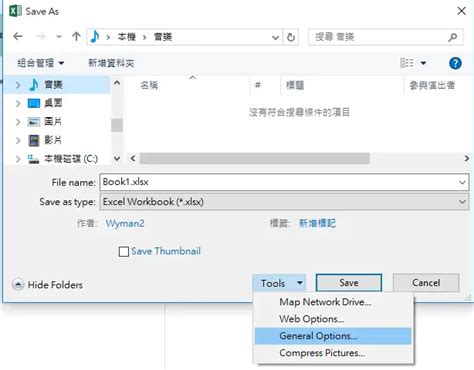Click navigation pane scroll down arrow
This screenshot has height=370, width=474.
click(x=117, y=158)
